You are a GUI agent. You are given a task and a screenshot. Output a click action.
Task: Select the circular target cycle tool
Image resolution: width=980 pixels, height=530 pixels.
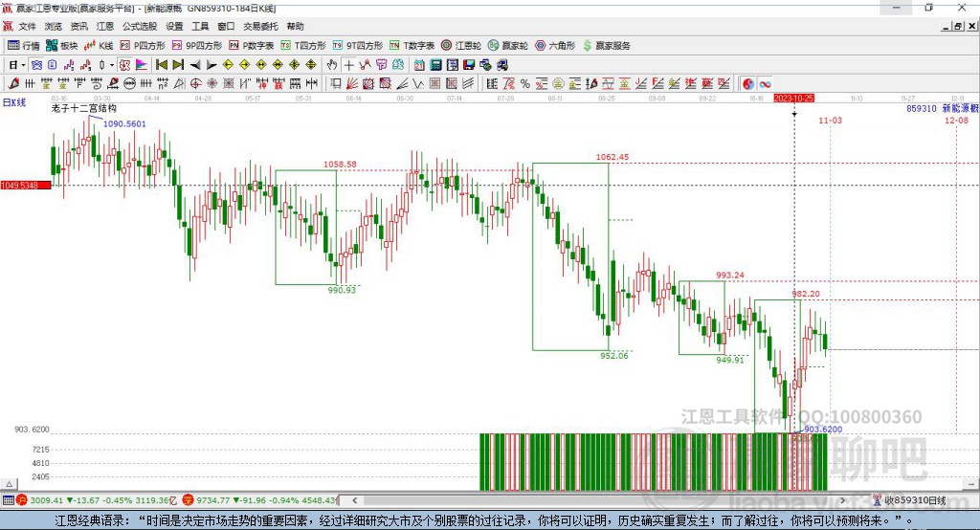click(195, 84)
